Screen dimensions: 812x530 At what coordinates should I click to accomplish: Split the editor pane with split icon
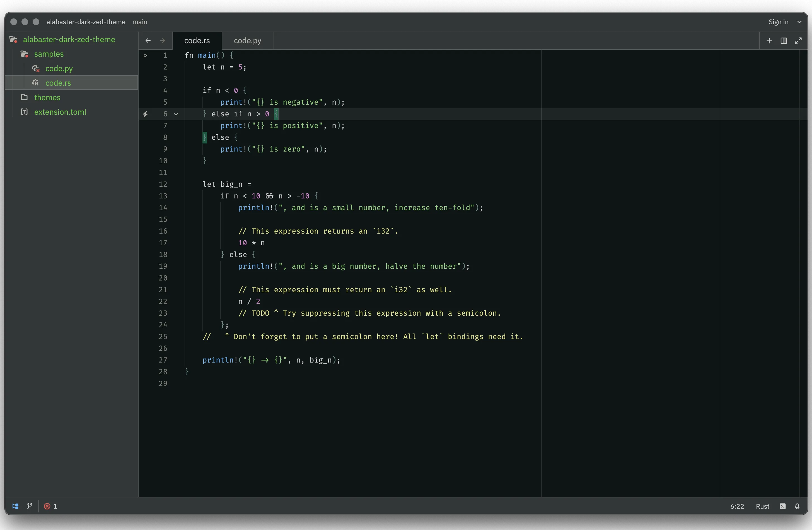pos(784,41)
